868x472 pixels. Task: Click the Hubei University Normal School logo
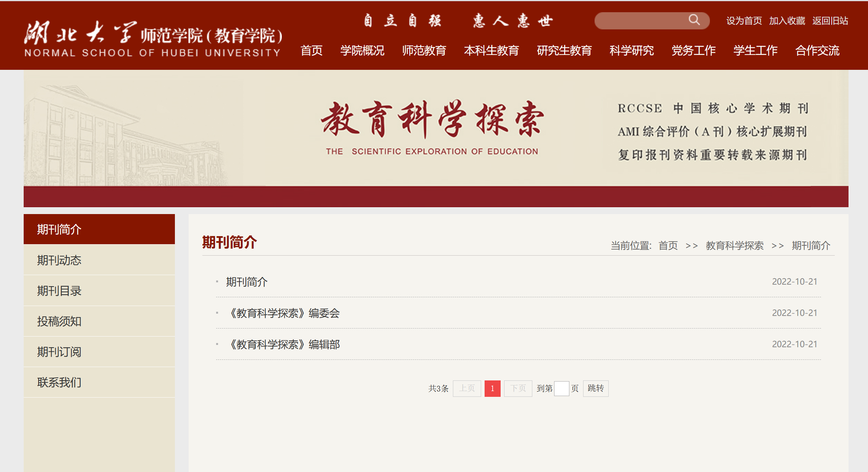[153, 38]
